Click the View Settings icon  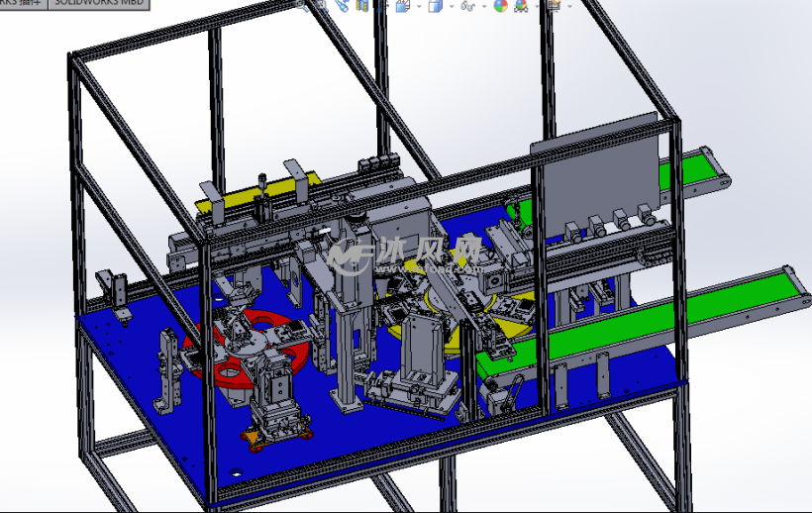[x=554, y=5]
